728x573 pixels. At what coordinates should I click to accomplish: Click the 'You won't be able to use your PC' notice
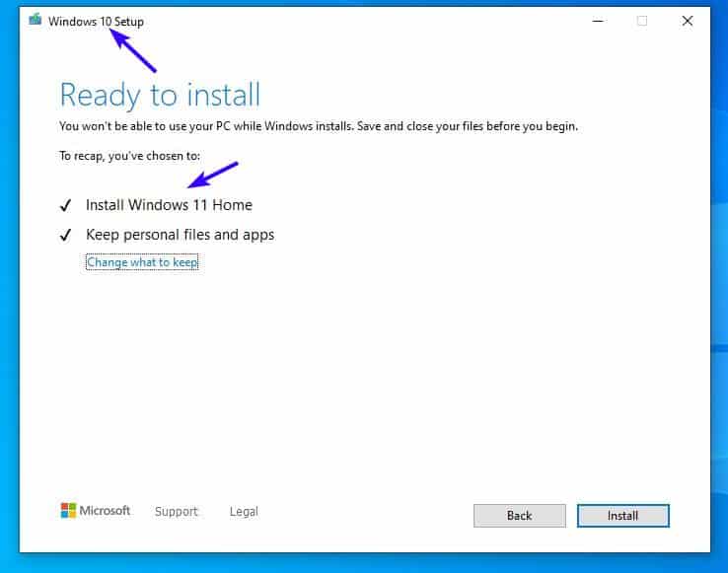[x=319, y=126]
